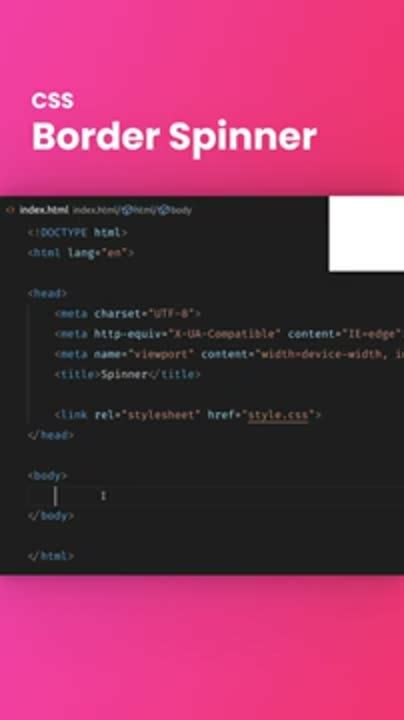Viewport: 404px width, 720px height.
Task: Select the body element icon in breadcrumb
Action: (x=163, y=210)
